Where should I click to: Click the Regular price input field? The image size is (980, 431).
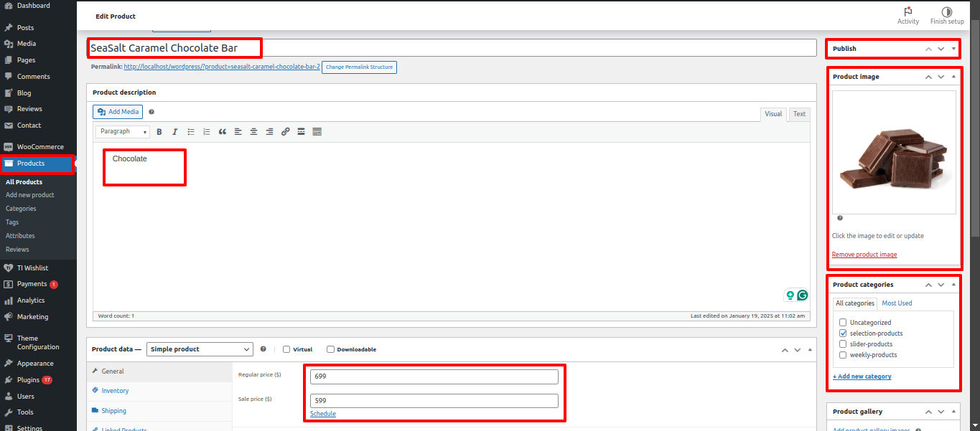pos(434,376)
